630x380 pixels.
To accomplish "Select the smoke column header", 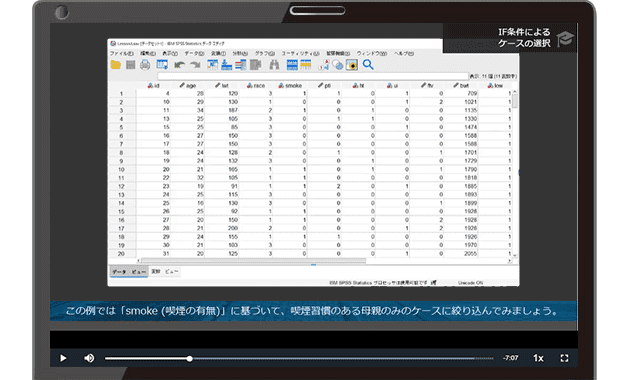I will pos(290,86).
